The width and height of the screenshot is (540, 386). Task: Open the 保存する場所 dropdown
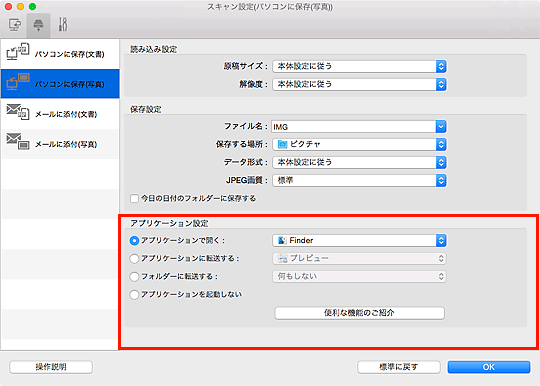pyautogui.click(x=359, y=144)
